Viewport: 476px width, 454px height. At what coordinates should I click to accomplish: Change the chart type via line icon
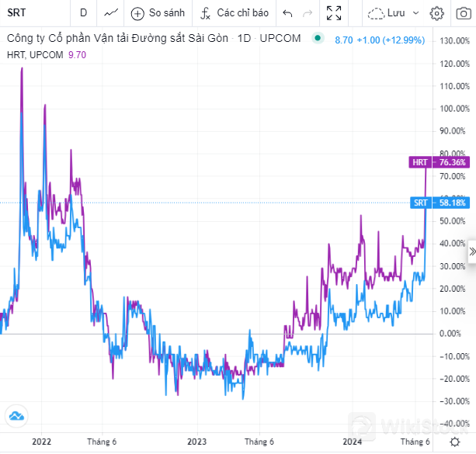[112, 13]
